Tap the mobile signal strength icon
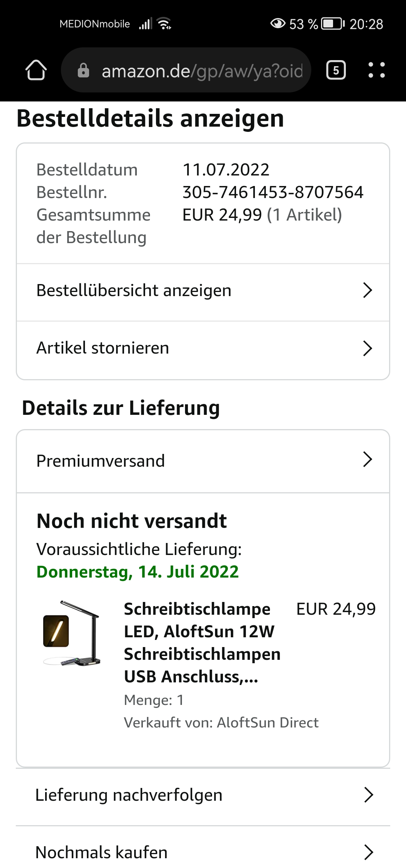Viewport: 406px width, 868px height. pyautogui.click(x=145, y=24)
